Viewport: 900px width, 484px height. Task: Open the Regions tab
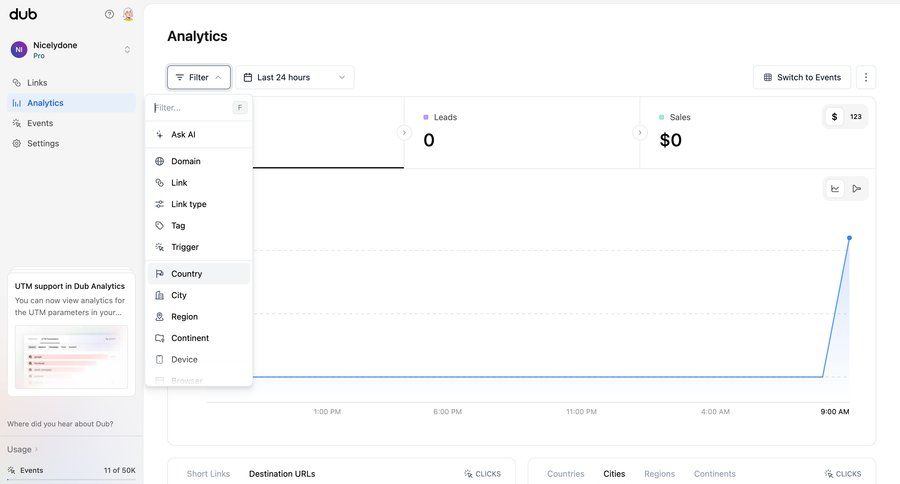[x=660, y=474]
